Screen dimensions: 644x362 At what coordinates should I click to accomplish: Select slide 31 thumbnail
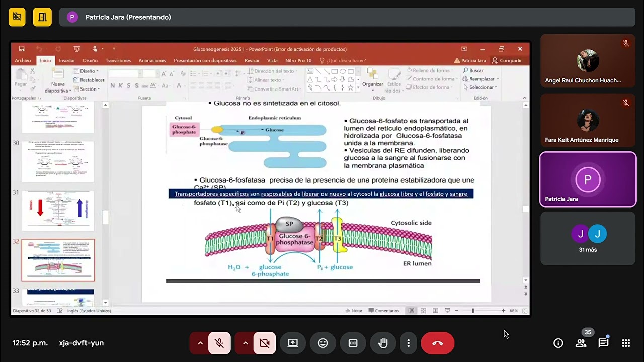point(58,211)
